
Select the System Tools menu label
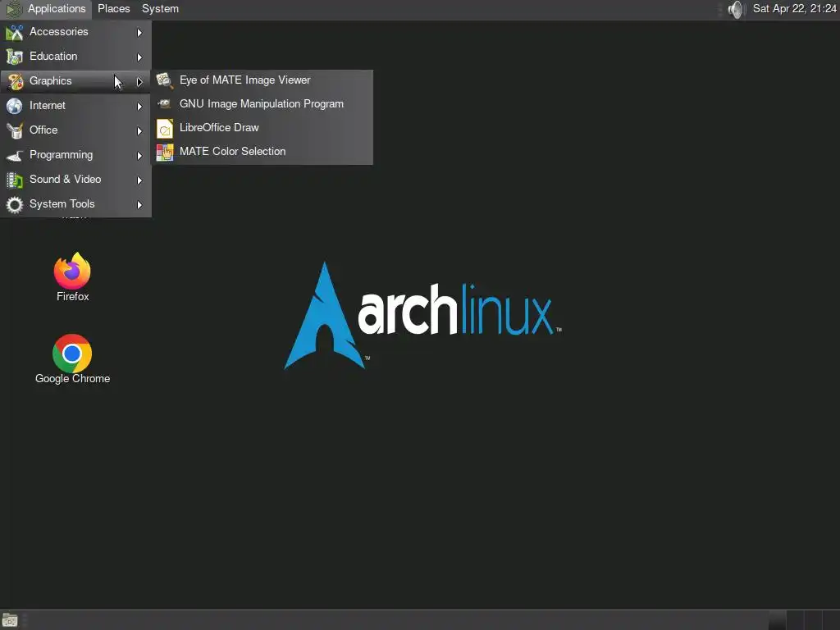pyautogui.click(x=62, y=204)
